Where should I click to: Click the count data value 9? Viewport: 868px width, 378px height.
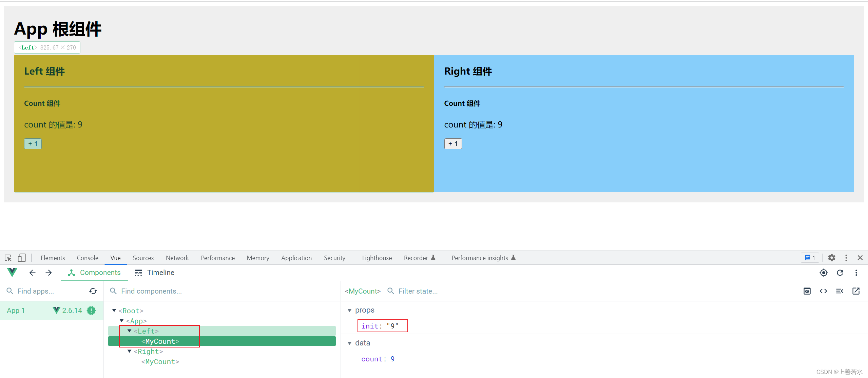[x=392, y=359]
